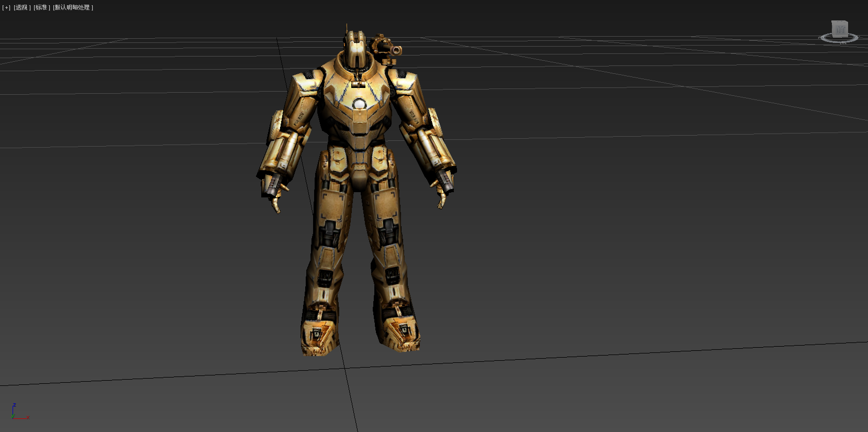Expand the 标准 standard settings label
This screenshot has height=432, width=868.
pos(42,7)
